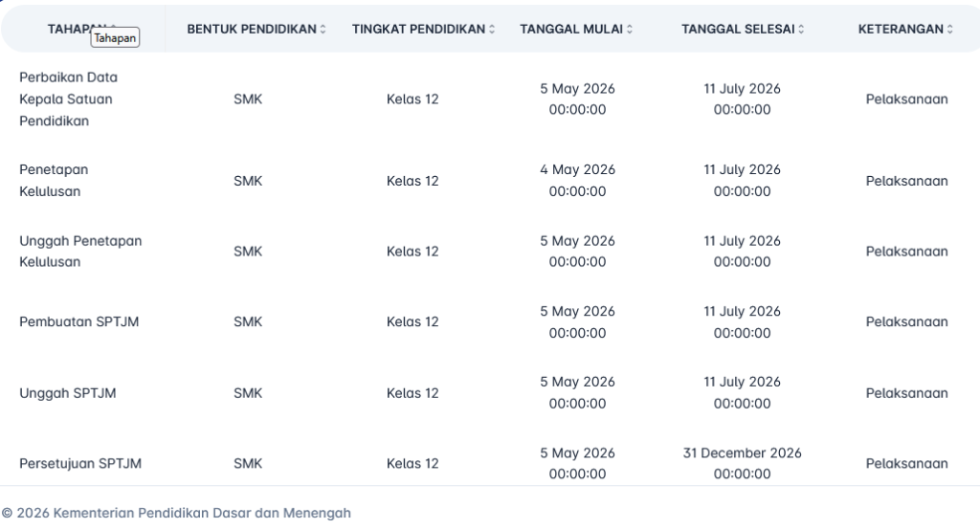Viewport: 980px width, 529px height.
Task: Click SMK cell in Pembuatan SPTJM row
Action: 248,321
